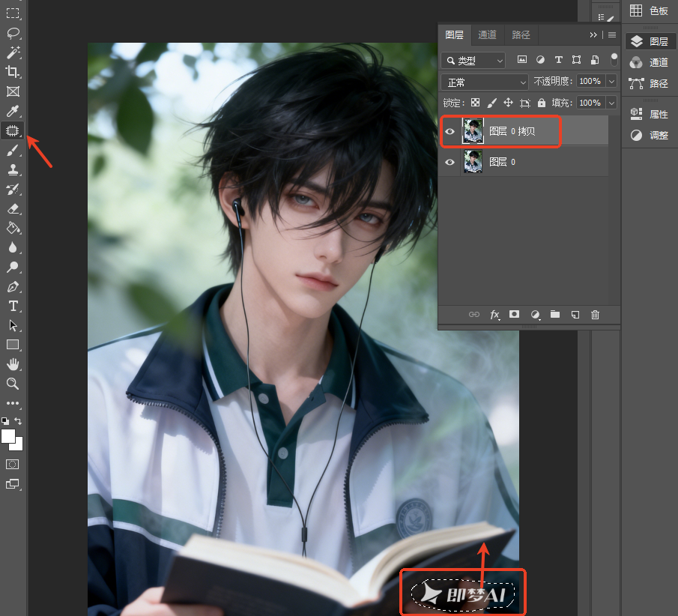Image resolution: width=678 pixels, height=616 pixels.
Task: Hide the 图层 0 拷贝 layer
Action: (x=450, y=131)
